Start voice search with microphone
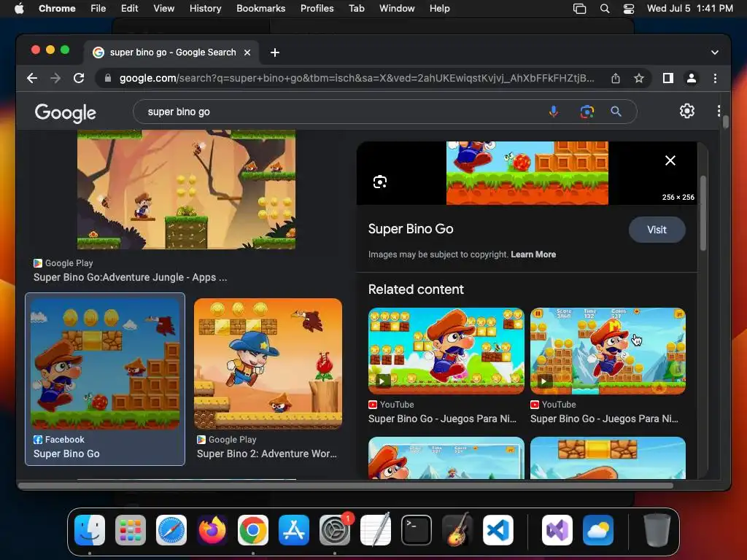This screenshot has height=560, width=747. 554,112
